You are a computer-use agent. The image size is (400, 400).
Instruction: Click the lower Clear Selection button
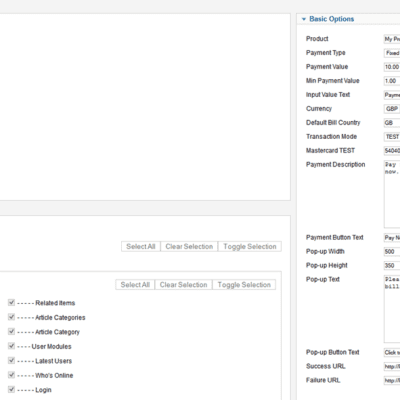(183, 285)
